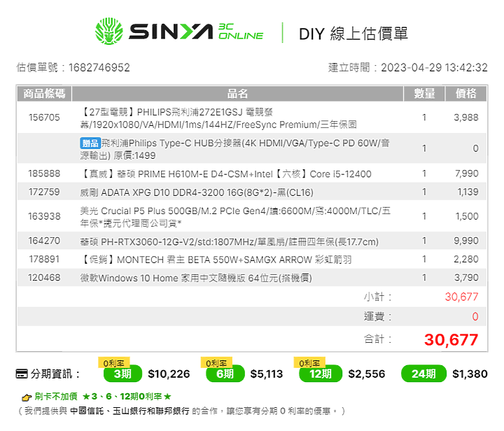The height and width of the screenshot is (431, 504).
Task: Select the 6期 installment badge
Action: [225, 374]
